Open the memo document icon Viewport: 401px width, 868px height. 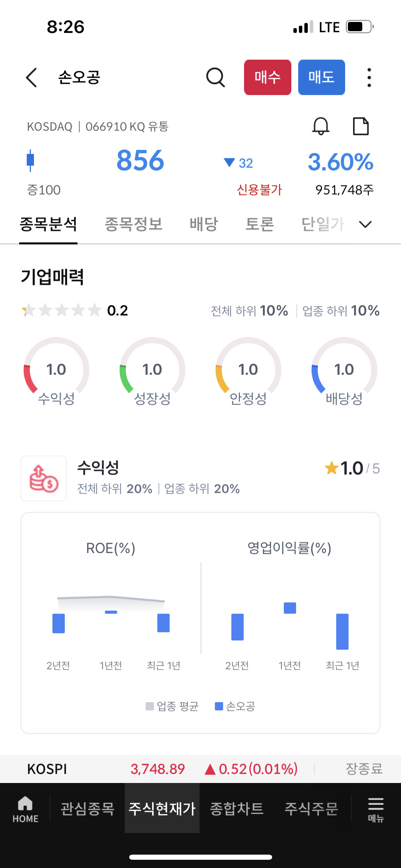pos(361,126)
